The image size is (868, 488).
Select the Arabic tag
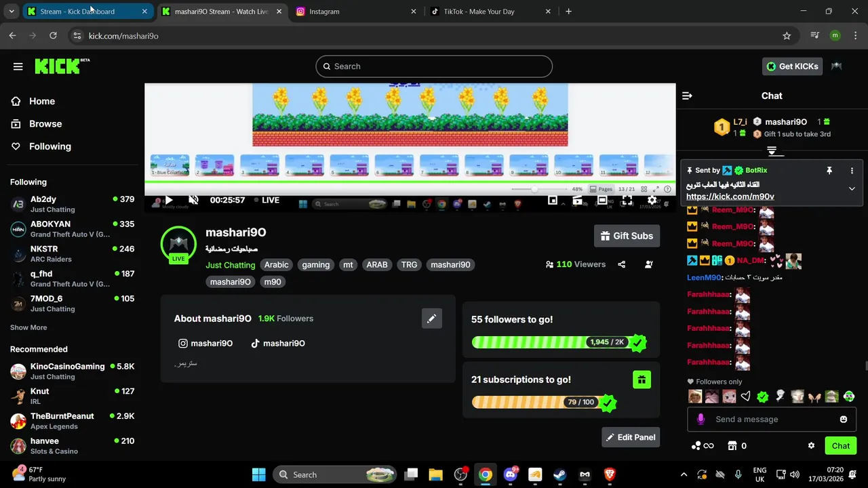tap(276, 265)
